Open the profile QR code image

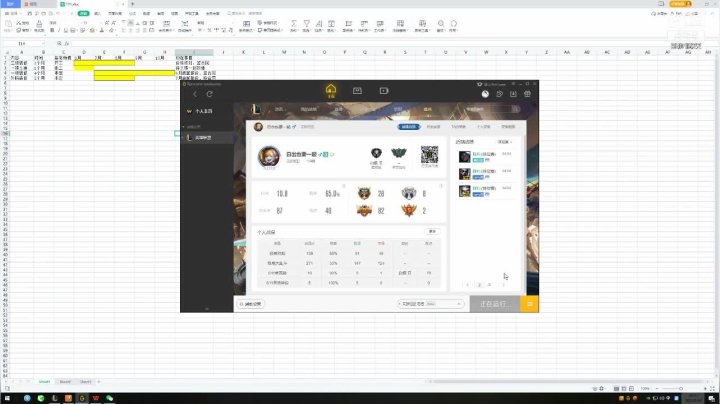[x=429, y=155]
